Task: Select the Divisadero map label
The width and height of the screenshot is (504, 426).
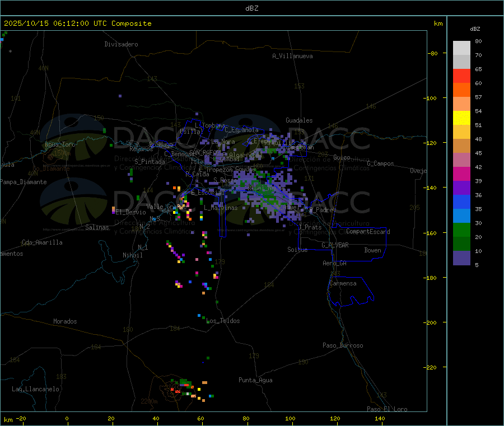Action: tap(121, 44)
